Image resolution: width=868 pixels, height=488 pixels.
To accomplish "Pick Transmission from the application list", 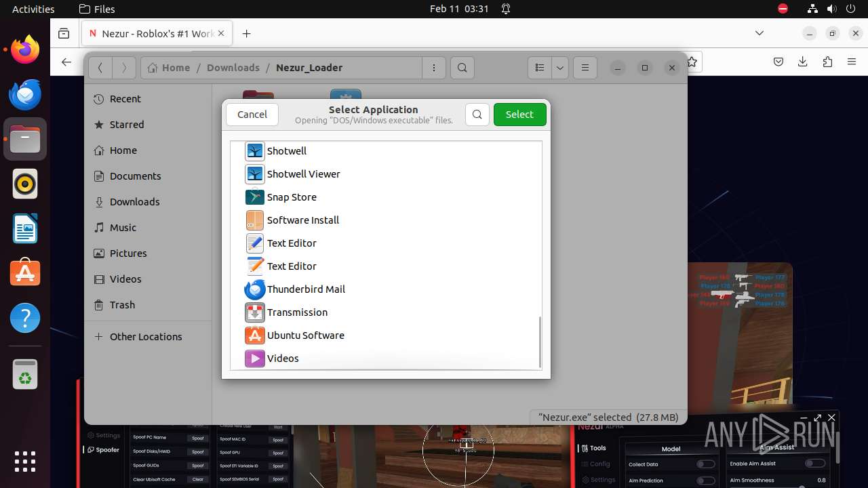I will pos(385,312).
